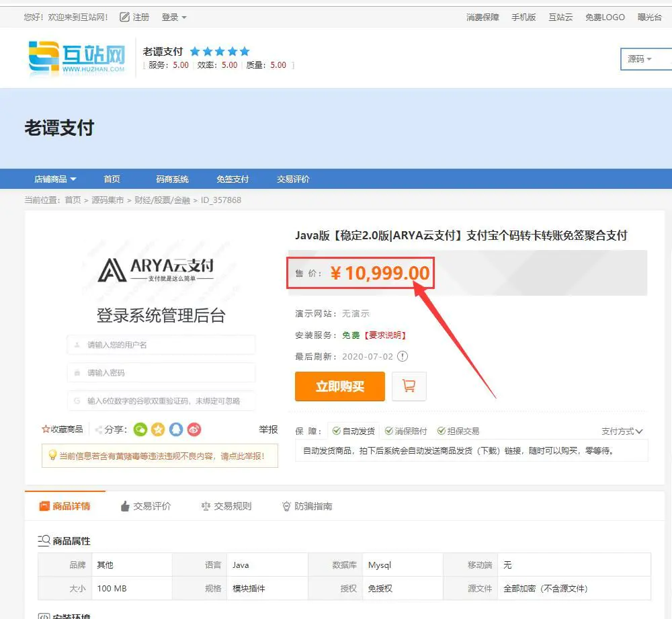Share to Qzone using yellow star icon

click(158, 429)
